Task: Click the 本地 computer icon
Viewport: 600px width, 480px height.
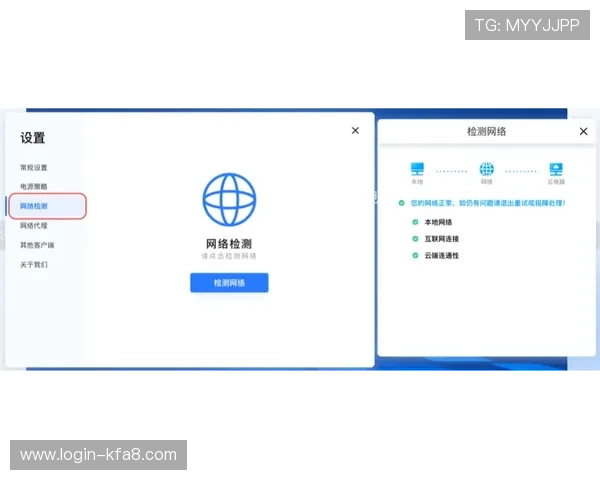Action: click(x=417, y=169)
